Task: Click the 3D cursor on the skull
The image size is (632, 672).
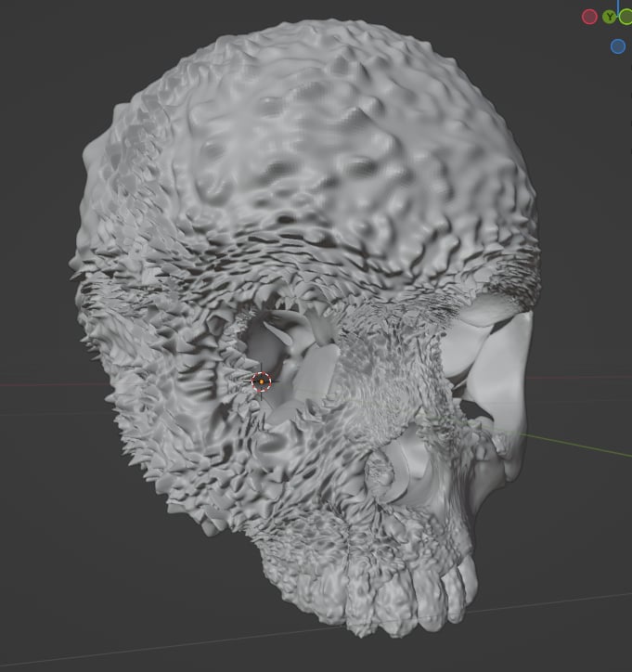Action: coord(261,381)
